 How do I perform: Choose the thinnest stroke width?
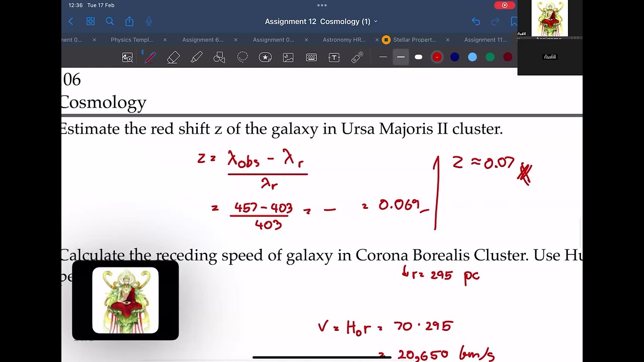(383, 57)
